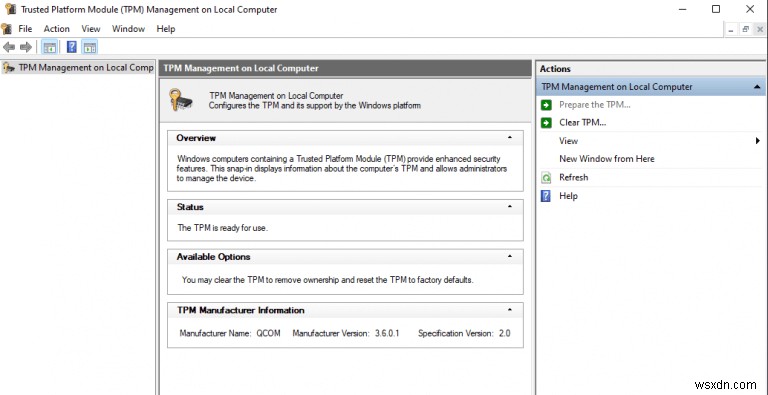Click the TPM chip icon in tree node
The image size is (768, 395).
pyautogui.click(x=8, y=68)
